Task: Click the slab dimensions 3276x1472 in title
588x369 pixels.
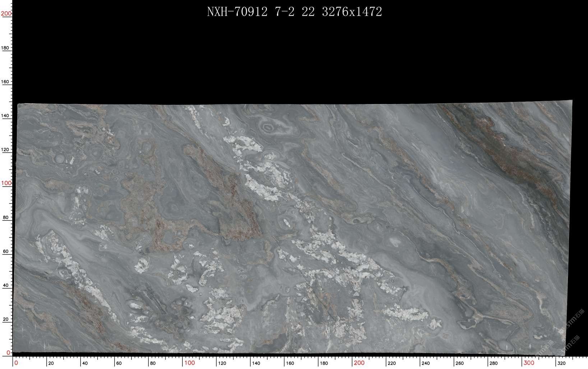Action: point(352,12)
